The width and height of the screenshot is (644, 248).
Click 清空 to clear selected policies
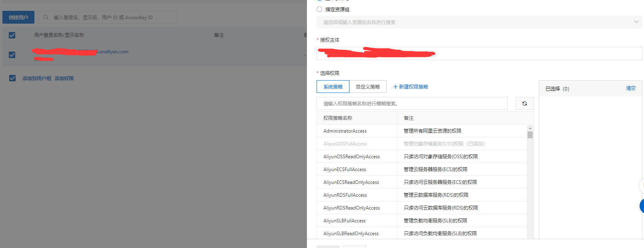630,88
